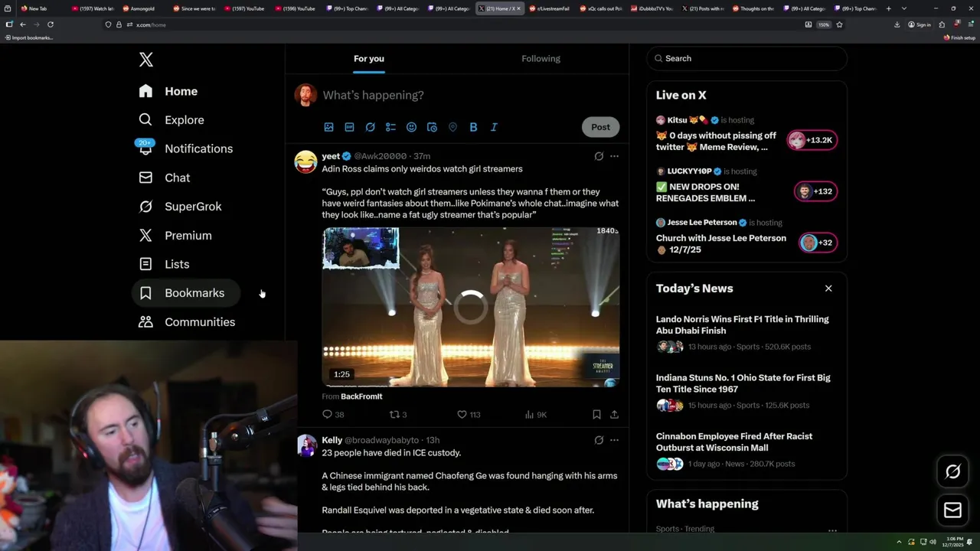Expand the list all tabs chevron
This screenshot has height=551, width=980.
click(x=904, y=8)
